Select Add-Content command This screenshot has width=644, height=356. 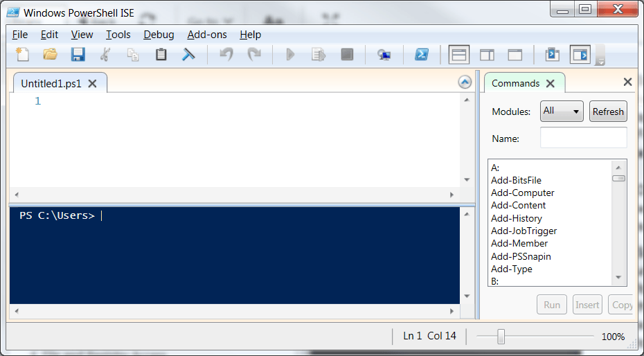tap(519, 205)
